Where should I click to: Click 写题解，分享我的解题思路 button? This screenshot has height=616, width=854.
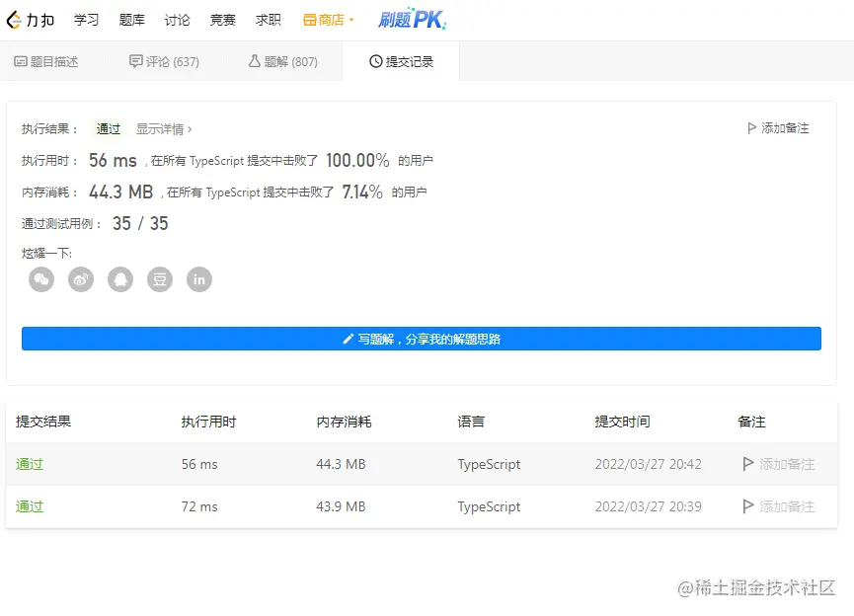(422, 339)
